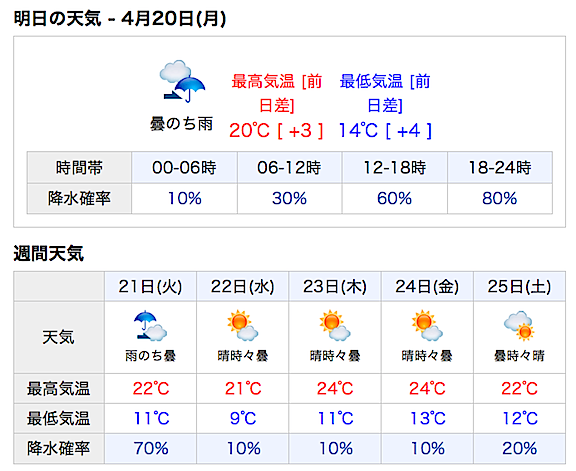Click the 25日(土) cloudy-with-sun icon

click(519, 326)
